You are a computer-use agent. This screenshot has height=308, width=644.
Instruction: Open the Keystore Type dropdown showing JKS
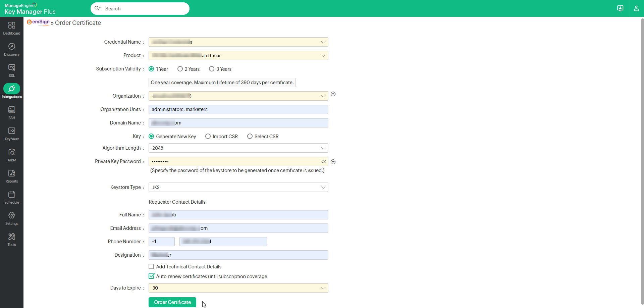click(x=238, y=187)
